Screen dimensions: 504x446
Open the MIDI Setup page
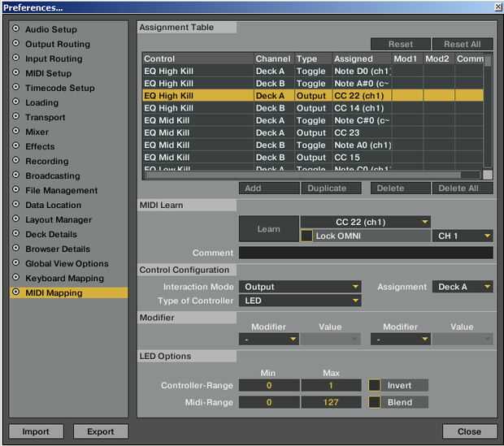[48, 73]
